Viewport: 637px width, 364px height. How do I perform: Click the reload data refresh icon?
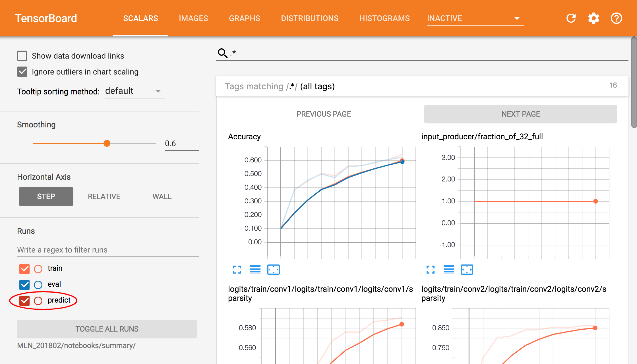coord(571,18)
